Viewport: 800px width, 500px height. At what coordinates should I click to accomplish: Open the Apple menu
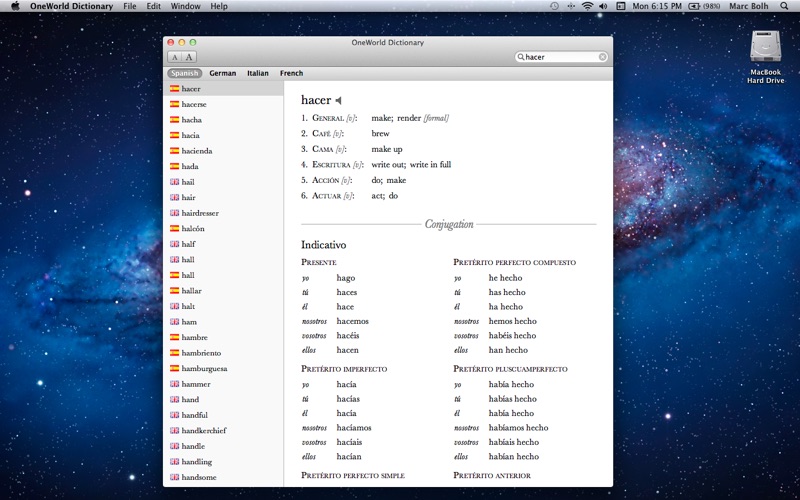coord(15,6)
